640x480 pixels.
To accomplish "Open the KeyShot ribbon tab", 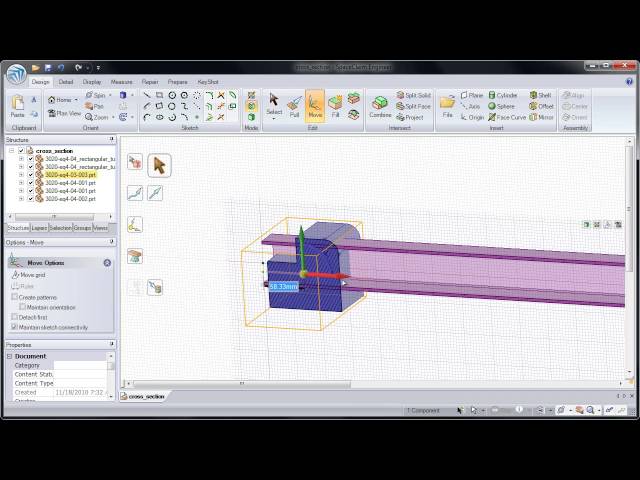I will [208, 82].
